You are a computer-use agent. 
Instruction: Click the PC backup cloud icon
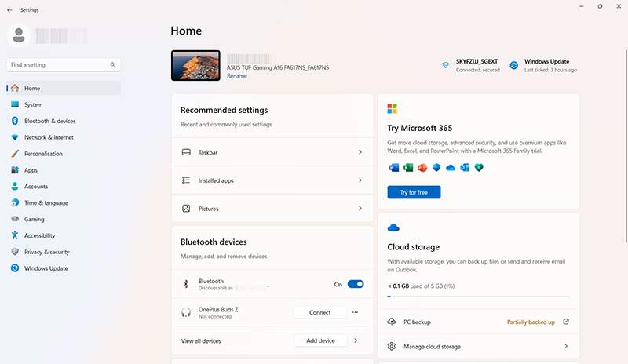tap(391, 322)
